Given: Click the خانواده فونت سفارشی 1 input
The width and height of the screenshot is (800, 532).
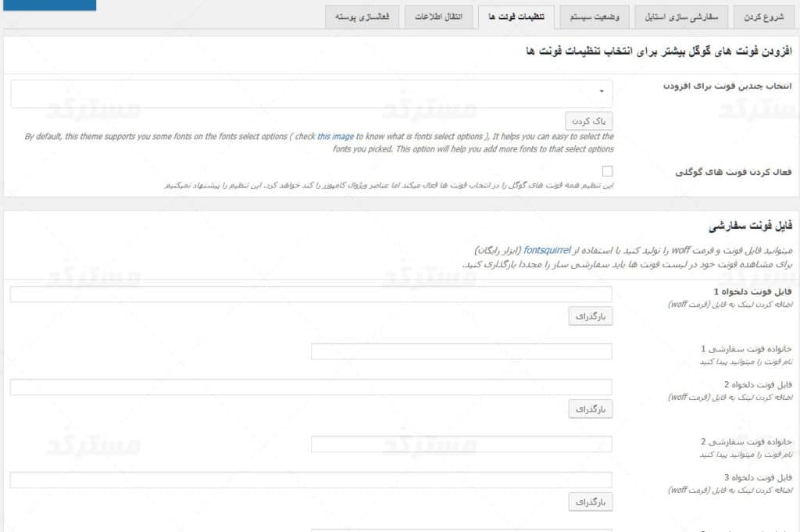Looking at the screenshot, I should (461, 352).
